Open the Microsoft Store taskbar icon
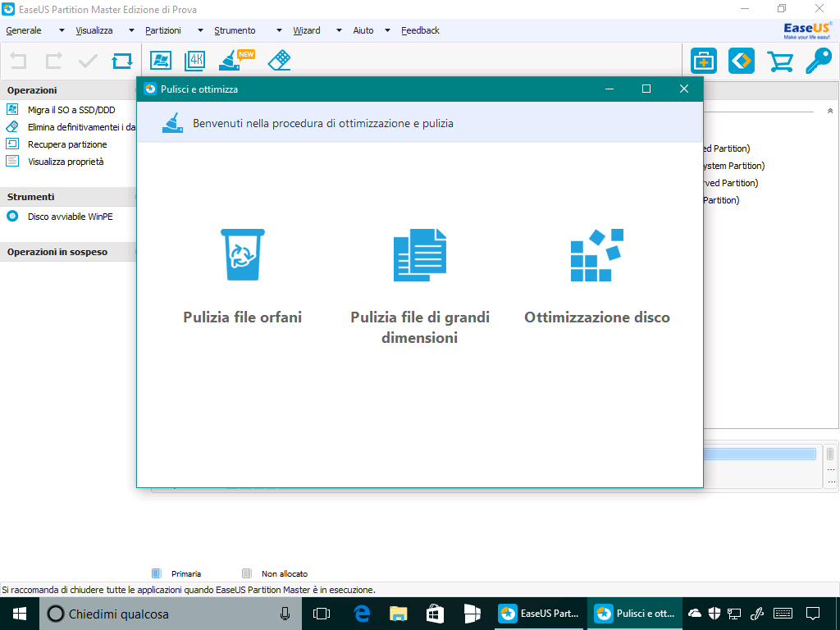This screenshot has height=630, width=840. point(435,614)
